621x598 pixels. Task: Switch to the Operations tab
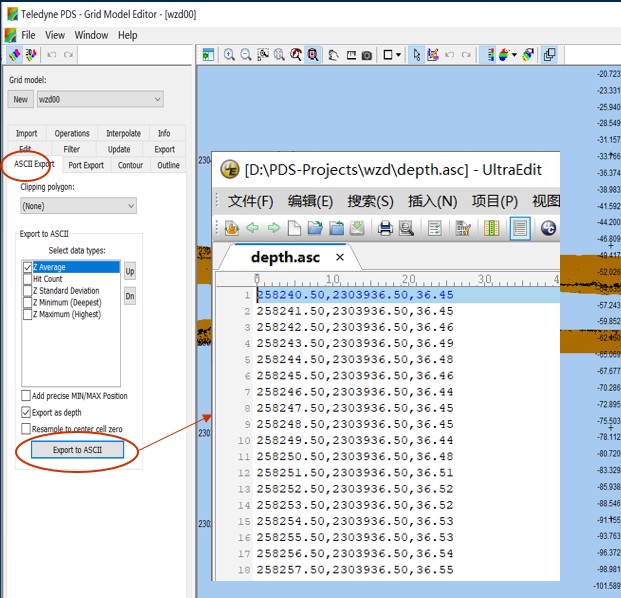72,133
